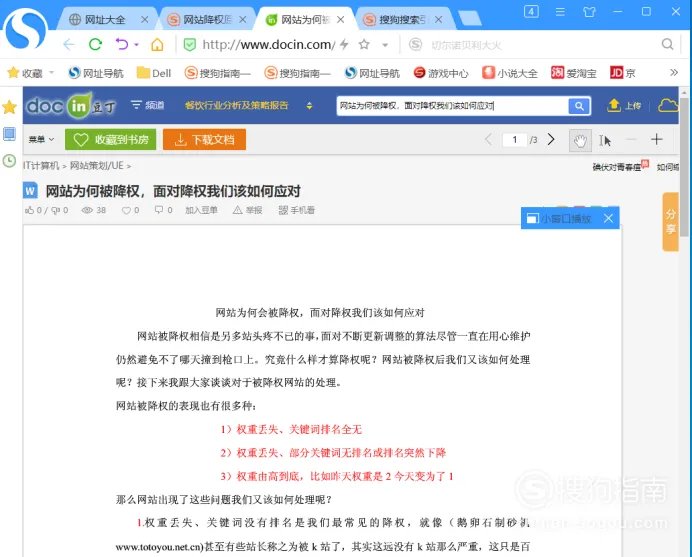Expand the undo dropdown arrow
Screen dimensions: 692x557
(x=136, y=45)
